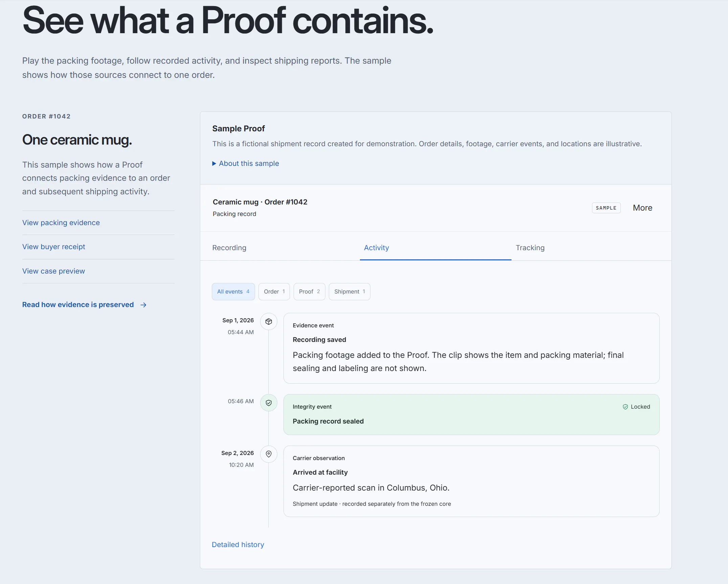Open the Detailed history link
Screen dimensions: 728x584
(x=238, y=545)
